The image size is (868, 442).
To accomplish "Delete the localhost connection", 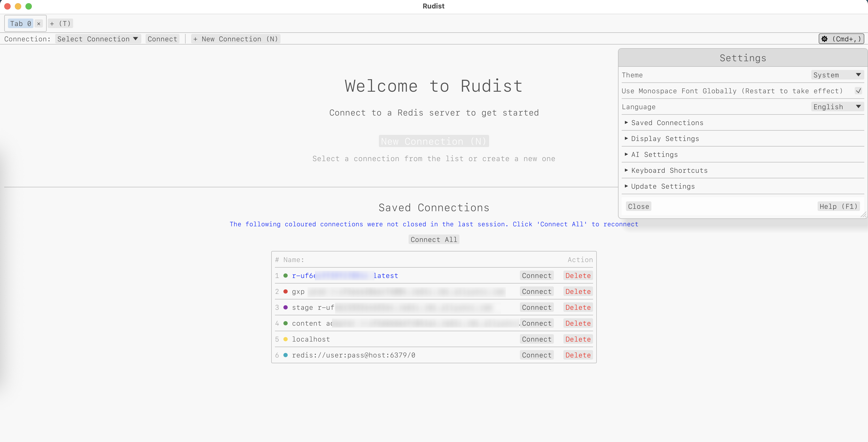I will coord(578,339).
